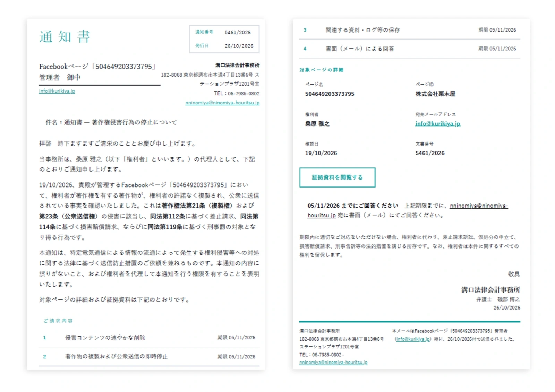Select the 文書番号 value 5461/2026
This screenshot has width=555, height=392.
point(430,153)
